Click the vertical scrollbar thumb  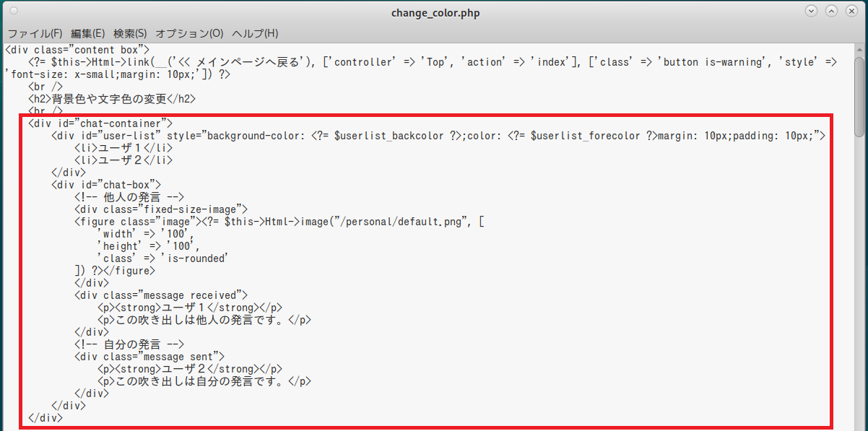(859, 95)
